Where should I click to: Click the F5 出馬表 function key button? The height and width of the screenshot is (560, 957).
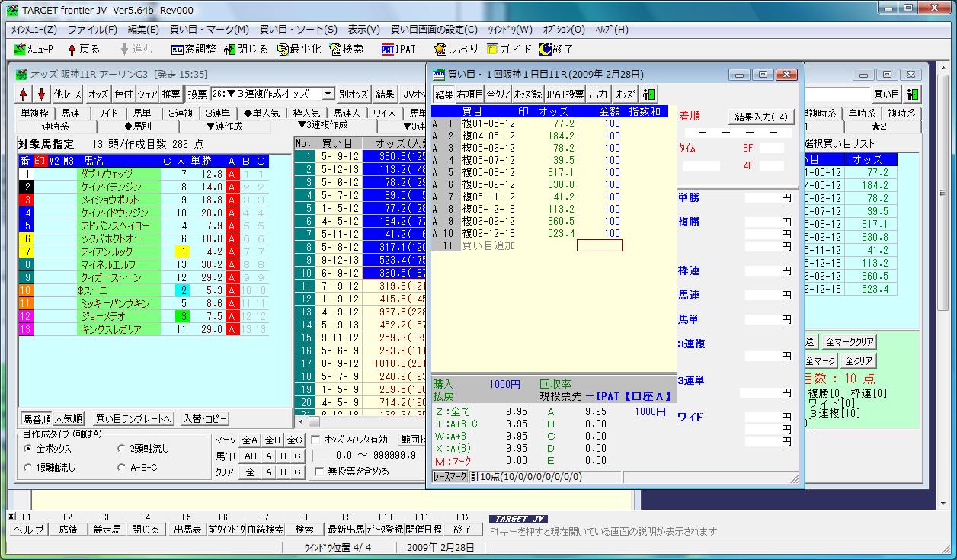(x=188, y=530)
